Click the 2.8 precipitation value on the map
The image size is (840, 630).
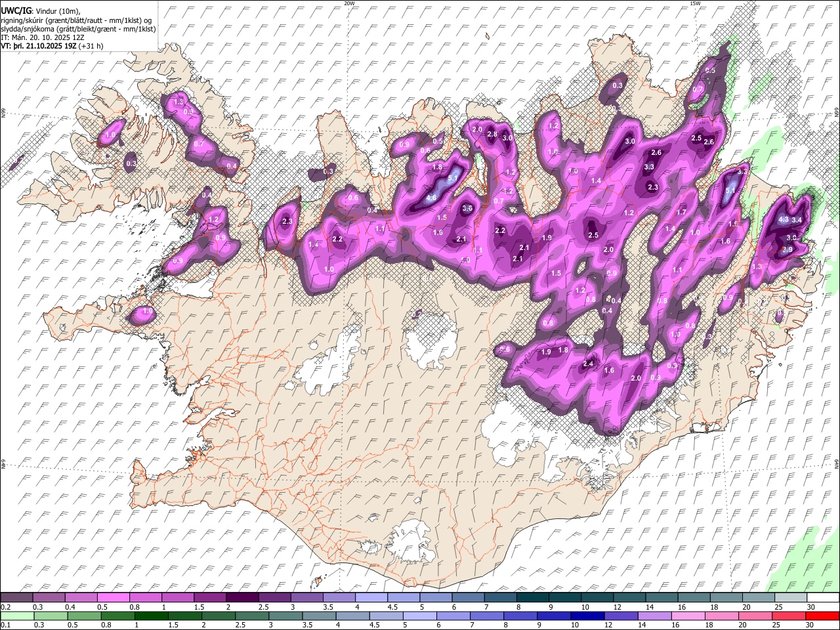point(492,134)
